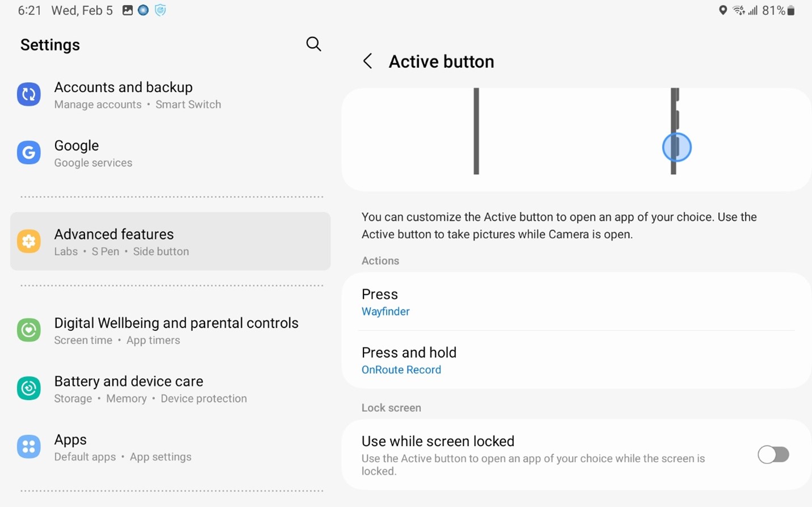Tap the Battery and device care icon
Screen dimensions: 812x507
pos(29,388)
